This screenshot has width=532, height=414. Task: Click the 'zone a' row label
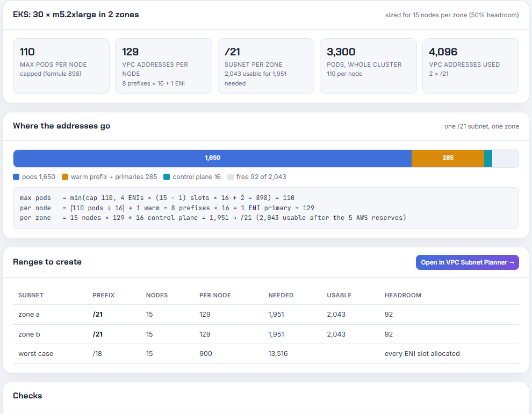coord(29,315)
